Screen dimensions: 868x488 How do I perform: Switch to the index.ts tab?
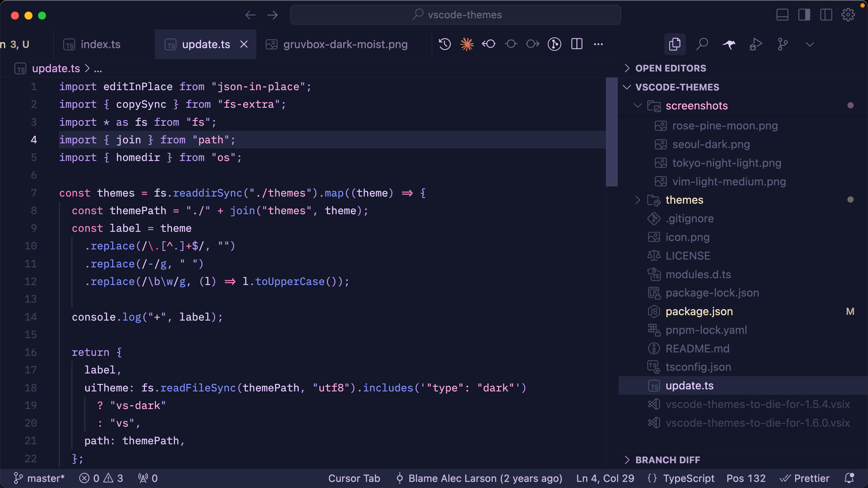coord(100,44)
